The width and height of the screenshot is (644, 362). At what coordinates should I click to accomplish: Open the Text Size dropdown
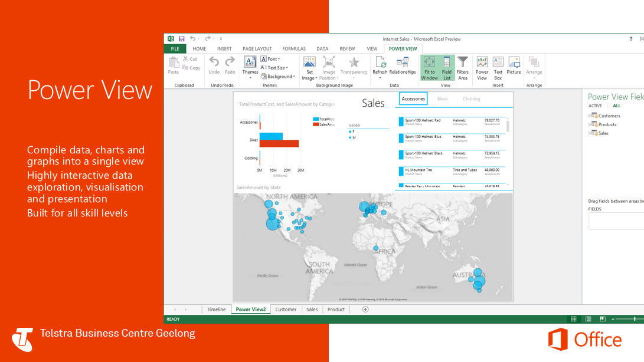(x=274, y=68)
